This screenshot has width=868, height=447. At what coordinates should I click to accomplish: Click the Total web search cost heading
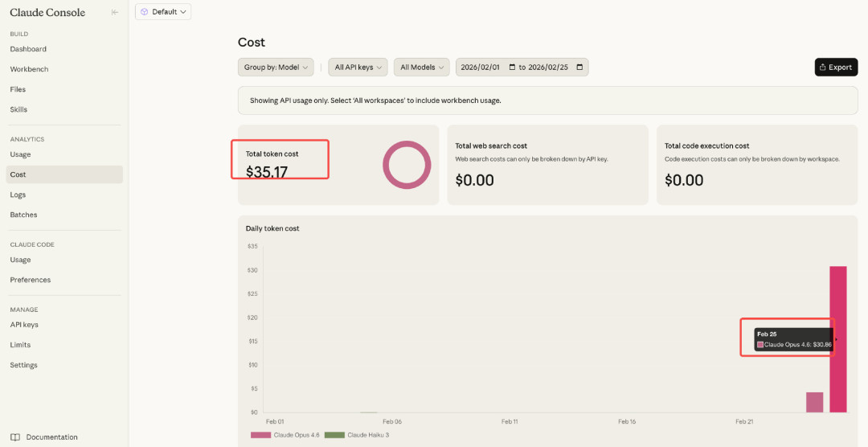491,146
